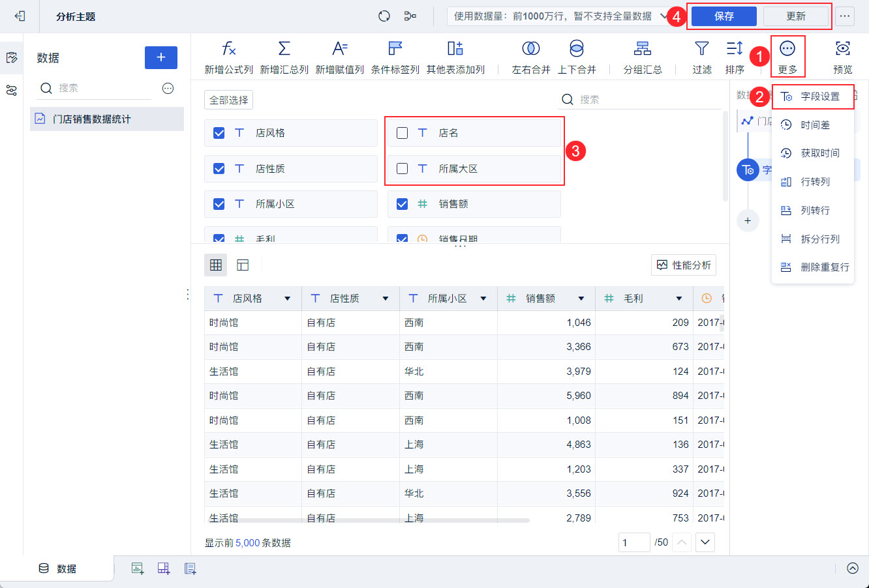
Task: Uncheck the 店风格 field checkbox
Action: [219, 133]
